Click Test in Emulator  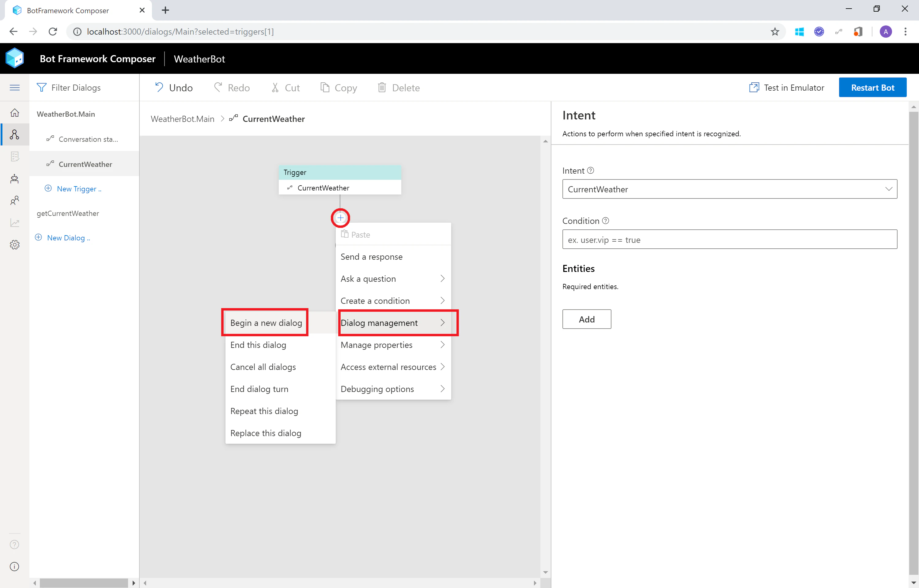pos(787,88)
